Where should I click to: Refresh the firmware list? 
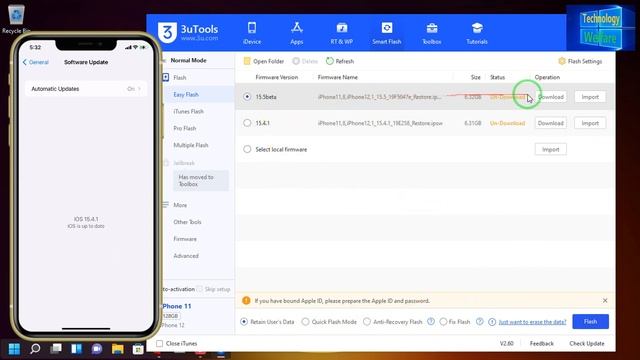click(x=340, y=61)
